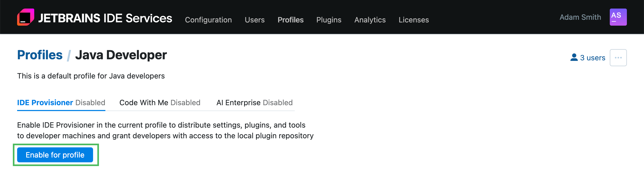Click Adam Smith account name
Viewport: 644px width, 173px height.
(580, 17)
